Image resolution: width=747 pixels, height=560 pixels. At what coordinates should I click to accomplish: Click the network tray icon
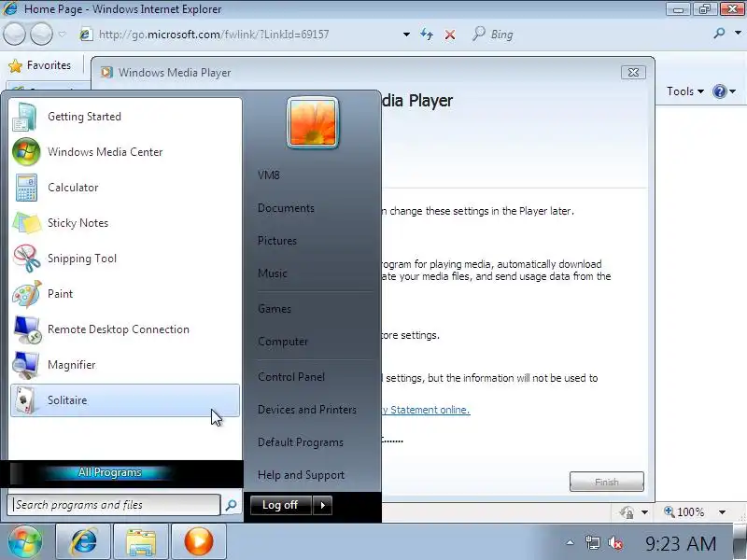(593, 543)
